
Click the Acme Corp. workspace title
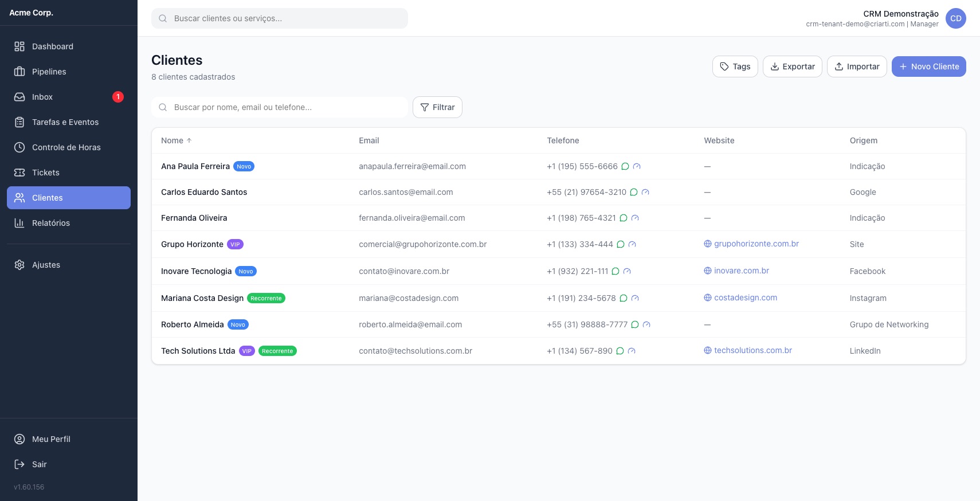tap(31, 13)
